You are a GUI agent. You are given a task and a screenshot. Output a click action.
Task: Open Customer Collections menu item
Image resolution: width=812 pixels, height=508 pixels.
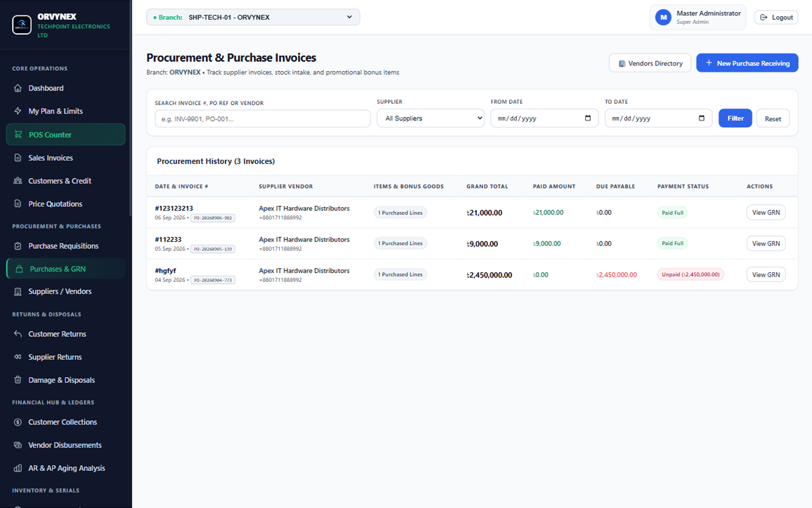[65, 422]
